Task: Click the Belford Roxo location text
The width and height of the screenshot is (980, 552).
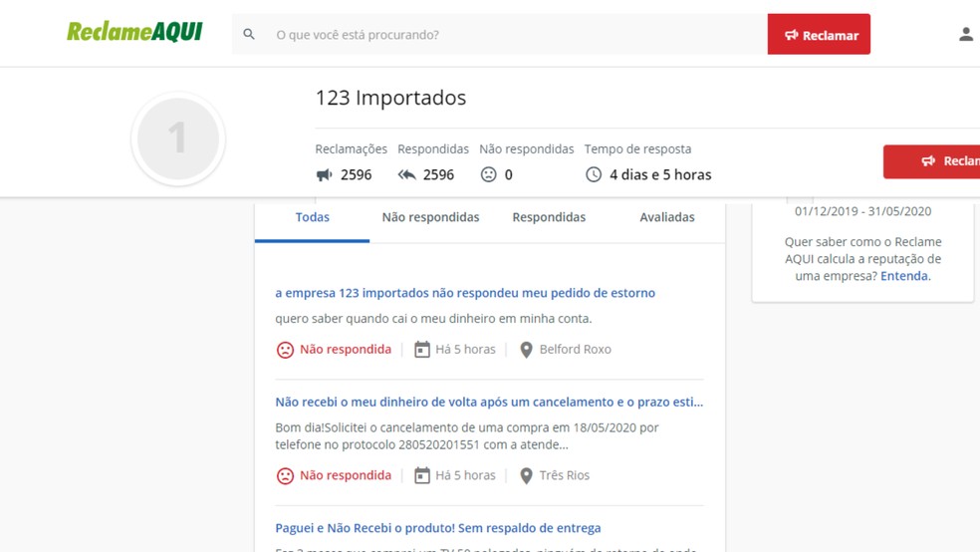Action: [575, 350]
